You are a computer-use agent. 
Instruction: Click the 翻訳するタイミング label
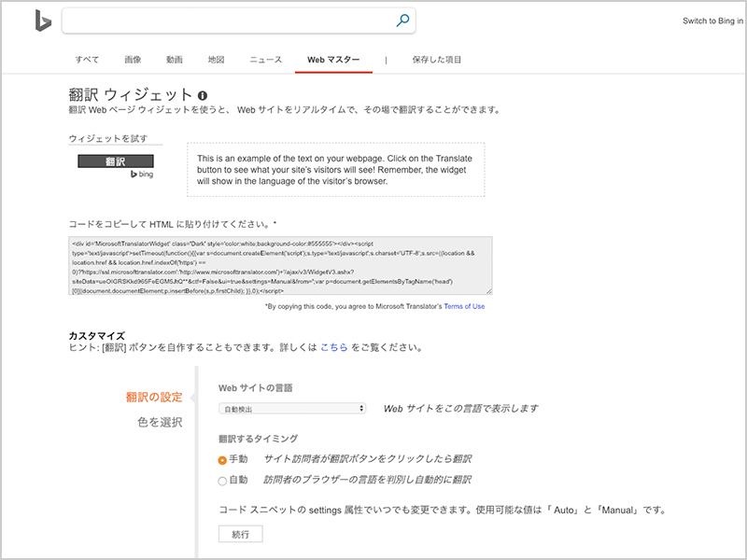[259, 439]
